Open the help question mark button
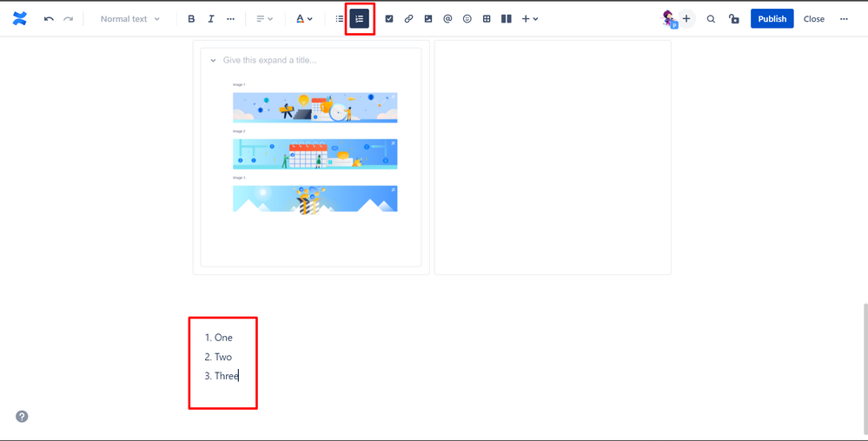This screenshot has height=441, width=868. pos(22,417)
